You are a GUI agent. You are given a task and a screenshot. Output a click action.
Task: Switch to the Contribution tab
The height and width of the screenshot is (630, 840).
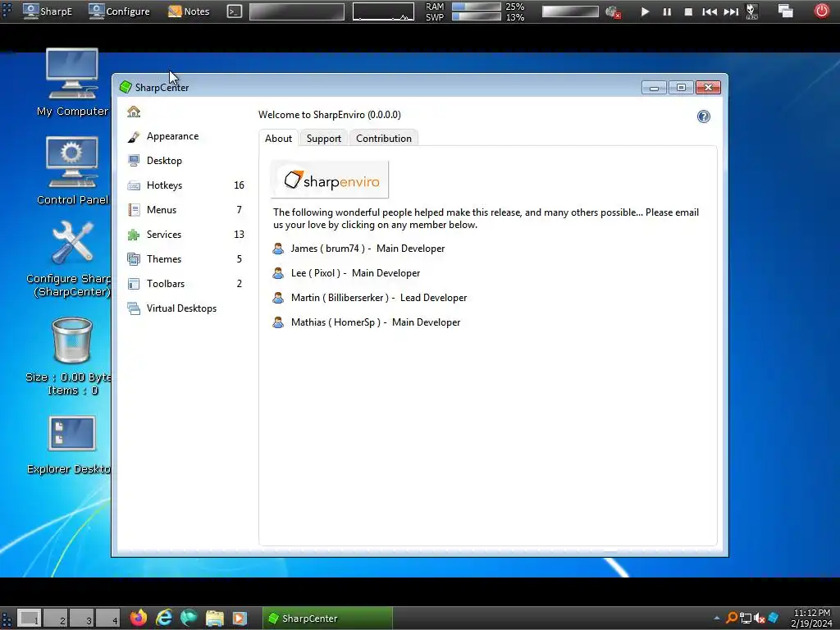pos(384,138)
